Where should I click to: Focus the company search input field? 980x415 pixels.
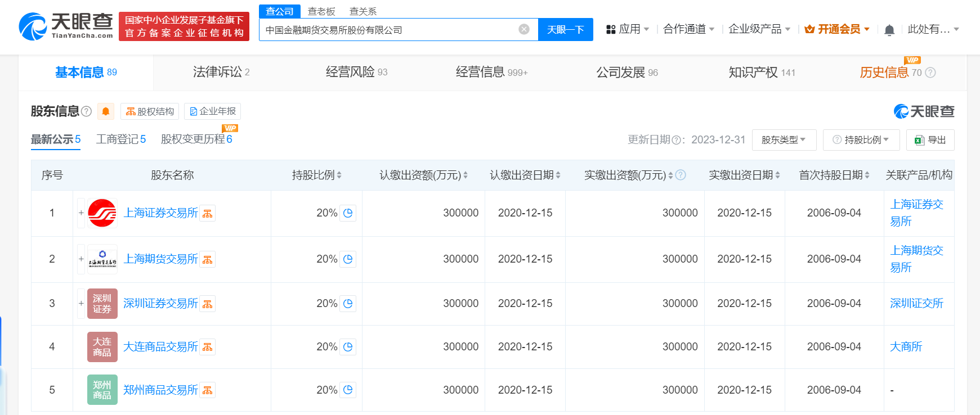point(390,30)
